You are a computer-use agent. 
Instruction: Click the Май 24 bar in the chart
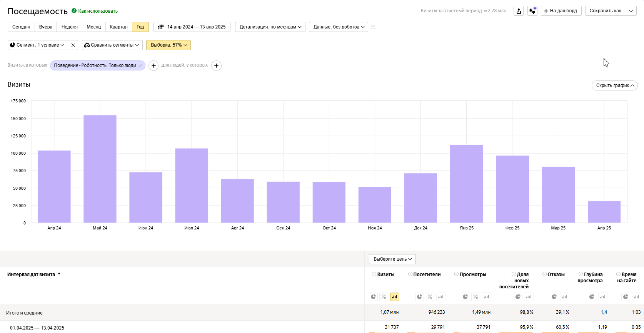point(100,169)
